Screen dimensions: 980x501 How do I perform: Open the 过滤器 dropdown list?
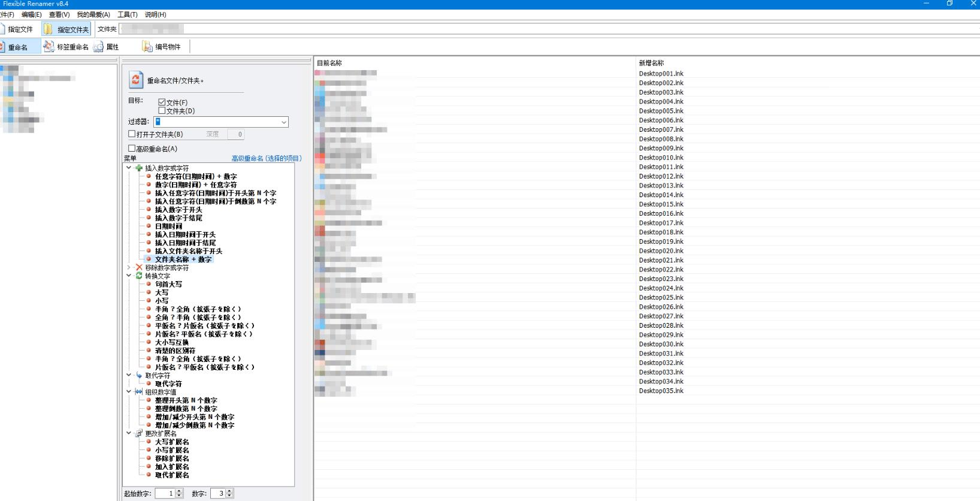(283, 122)
